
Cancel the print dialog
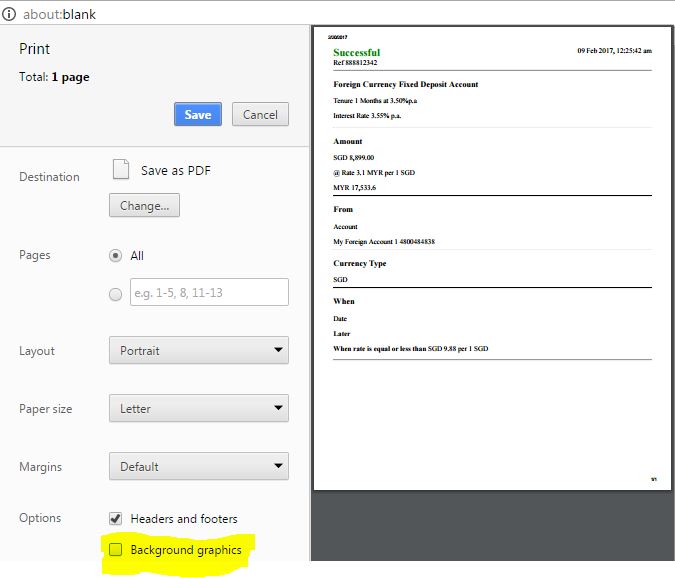tap(260, 114)
